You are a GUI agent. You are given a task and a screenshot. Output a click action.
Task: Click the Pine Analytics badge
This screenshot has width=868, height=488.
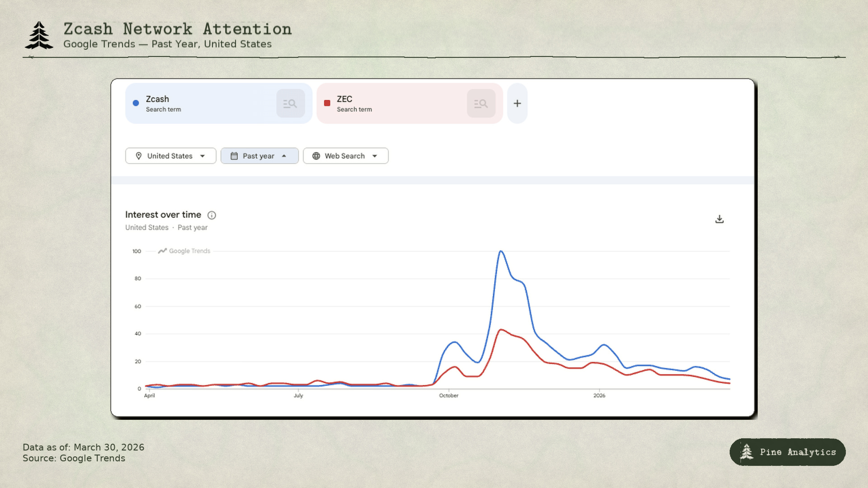coord(787,452)
